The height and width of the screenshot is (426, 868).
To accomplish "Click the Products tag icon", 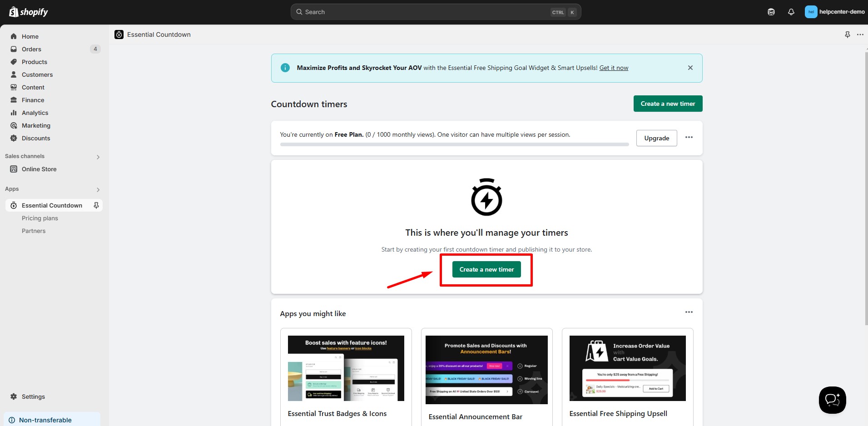I will point(14,62).
